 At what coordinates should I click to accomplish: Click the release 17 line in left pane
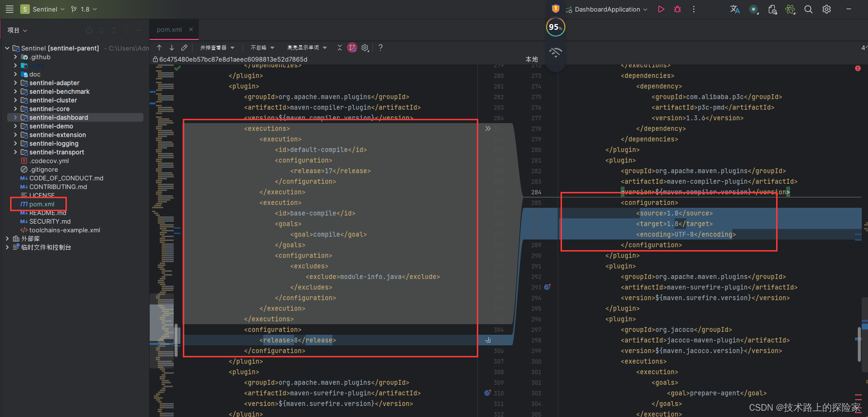[331, 171]
